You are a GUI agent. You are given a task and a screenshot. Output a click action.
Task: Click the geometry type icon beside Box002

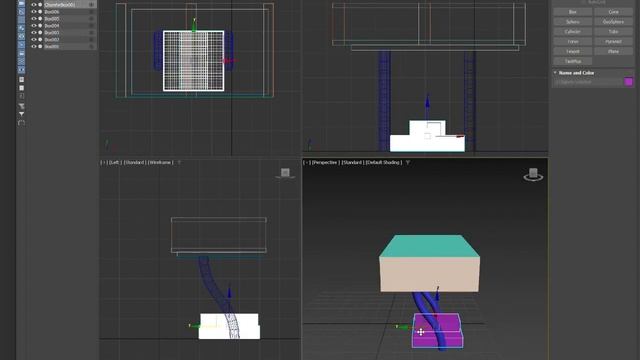click(x=40, y=40)
